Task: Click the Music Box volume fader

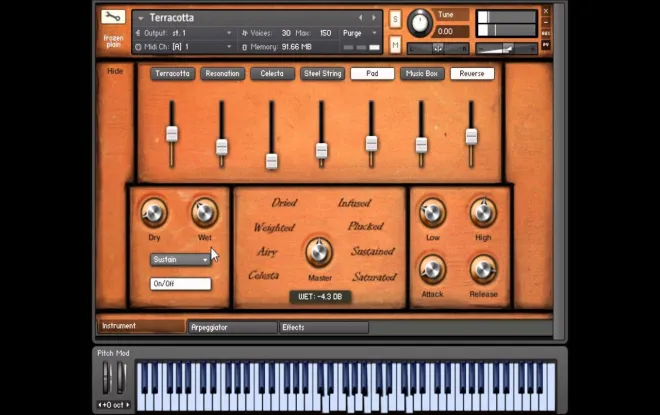Action: pos(421,145)
